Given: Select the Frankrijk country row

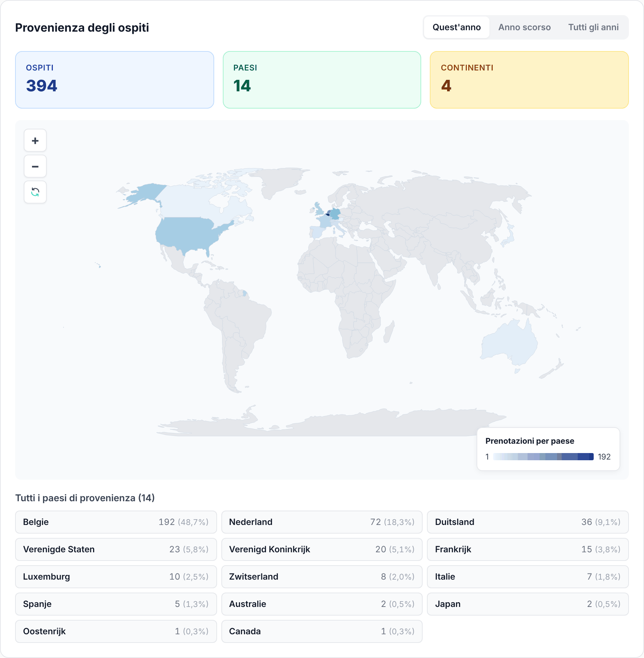Looking at the screenshot, I should coord(528,549).
